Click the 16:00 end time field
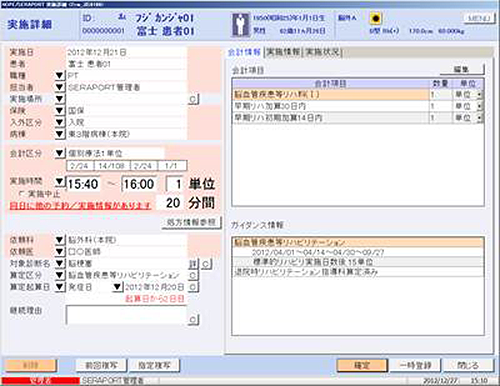 point(139,184)
